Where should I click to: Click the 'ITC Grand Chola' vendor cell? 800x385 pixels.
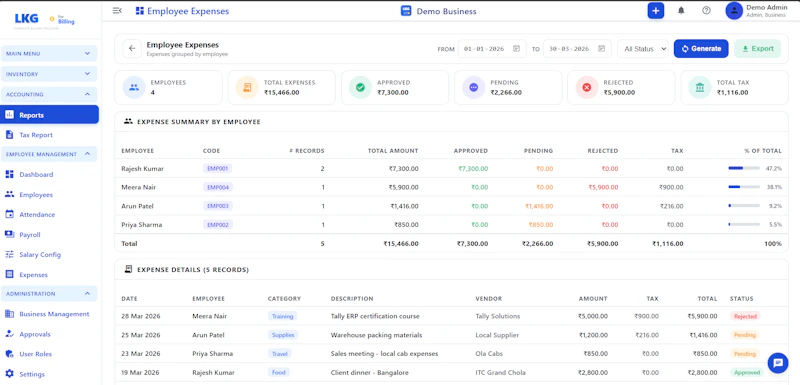pyautogui.click(x=500, y=372)
